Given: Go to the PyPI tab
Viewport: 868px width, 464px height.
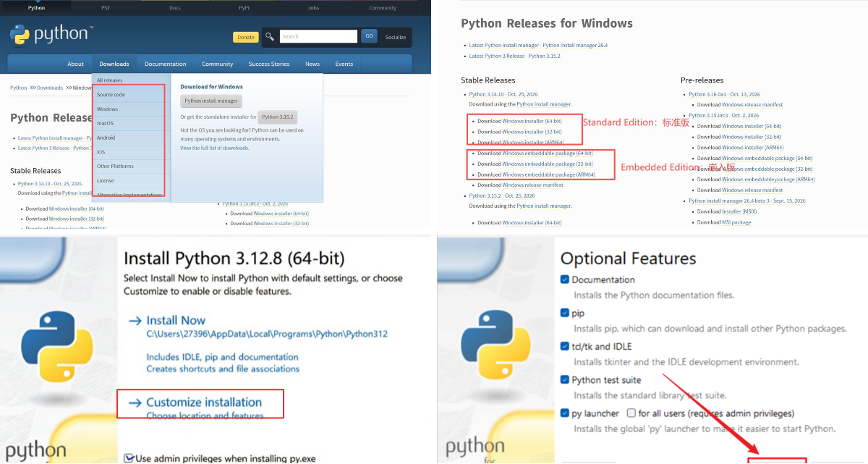Looking at the screenshot, I should point(244,8).
